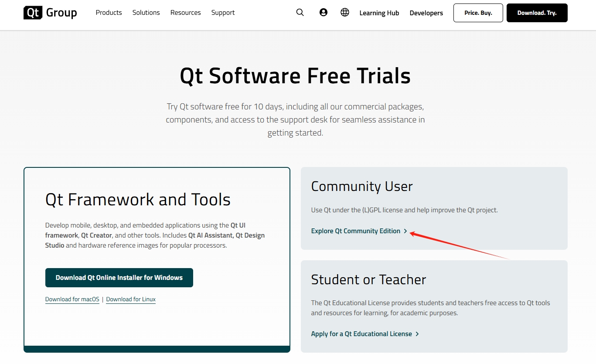Open the user account icon
Image resolution: width=596 pixels, height=364 pixels.
pos(324,13)
